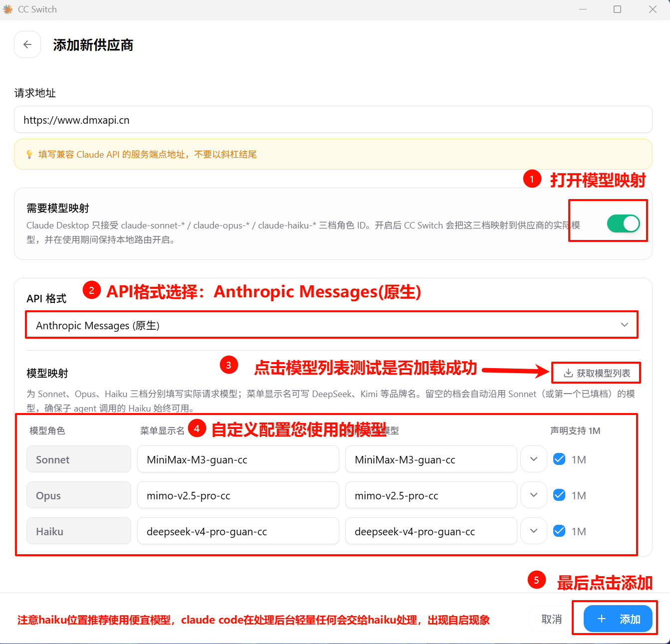This screenshot has width=670, height=644.
Task: Click the Sonnet 菜单显示名 input field
Action: tap(238, 459)
